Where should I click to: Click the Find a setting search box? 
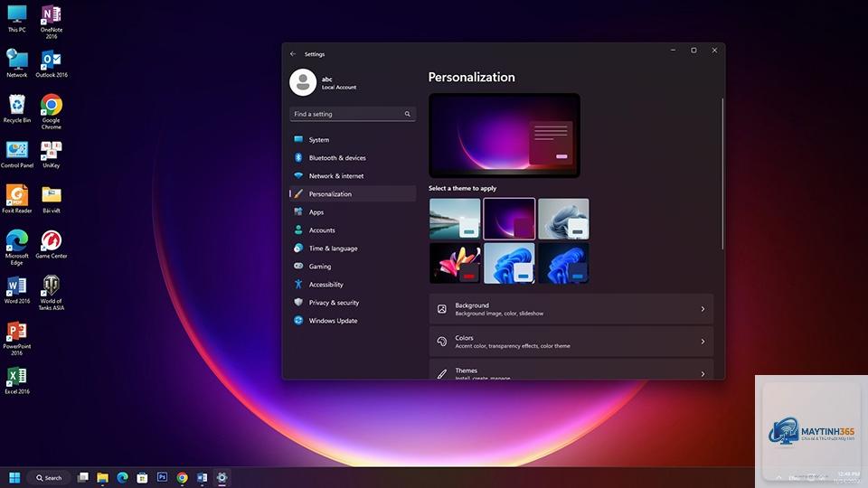pos(352,114)
